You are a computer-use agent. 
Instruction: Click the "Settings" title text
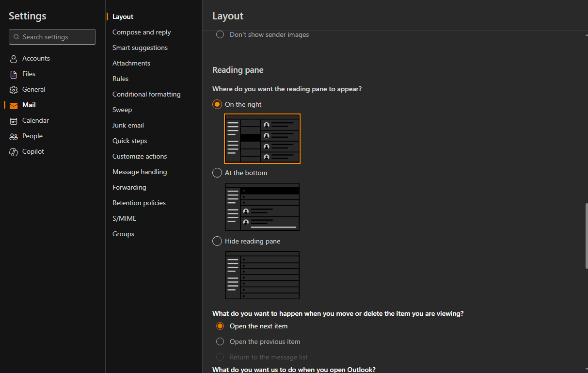click(x=28, y=16)
